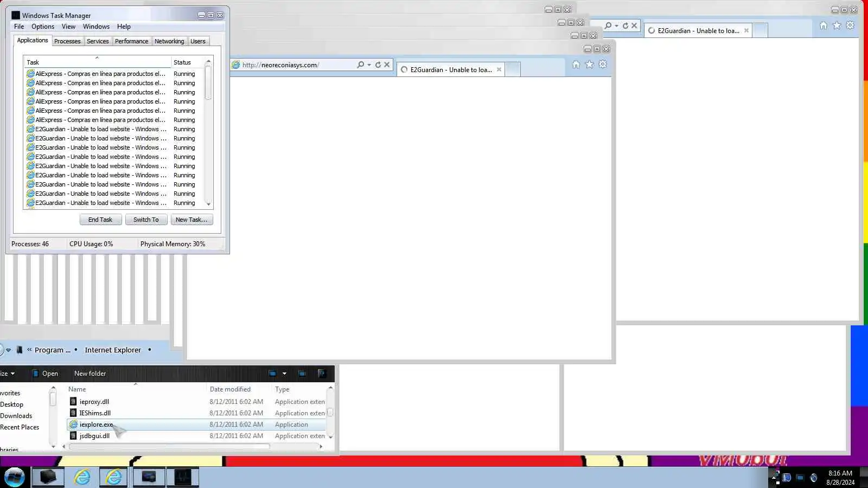Viewport: 868px width, 488px height.
Task: Open Tools gear in neoreconiasys.com IE window
Action: coord(603,65)
